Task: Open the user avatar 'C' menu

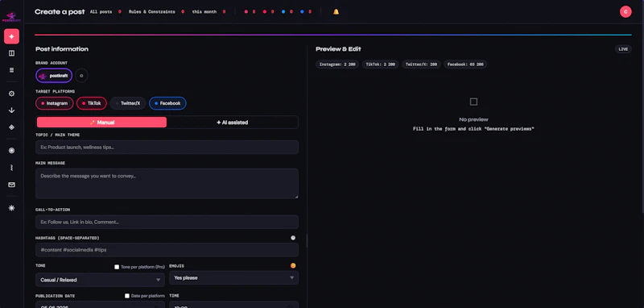Action: (x=625, y=12)
